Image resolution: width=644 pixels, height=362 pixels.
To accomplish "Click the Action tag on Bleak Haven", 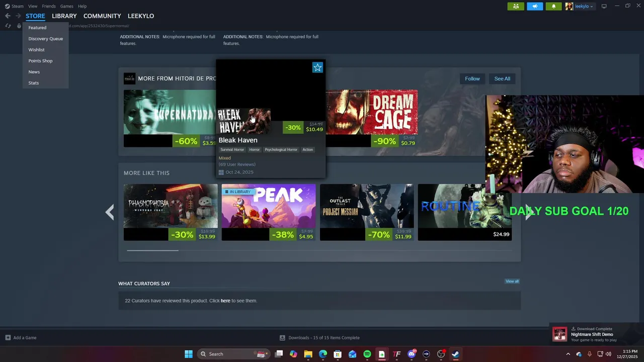I will [x=307, y=149].
